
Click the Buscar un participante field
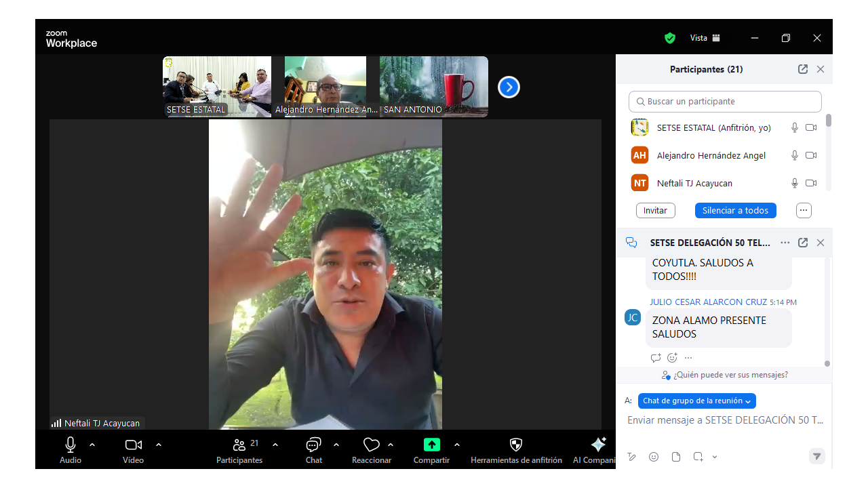[725, 102]
